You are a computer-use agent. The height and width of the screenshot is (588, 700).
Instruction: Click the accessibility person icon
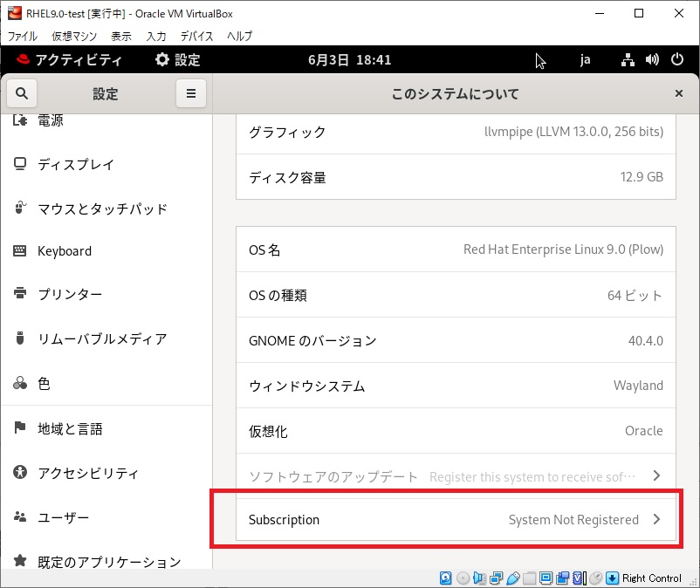pos(20,472)
